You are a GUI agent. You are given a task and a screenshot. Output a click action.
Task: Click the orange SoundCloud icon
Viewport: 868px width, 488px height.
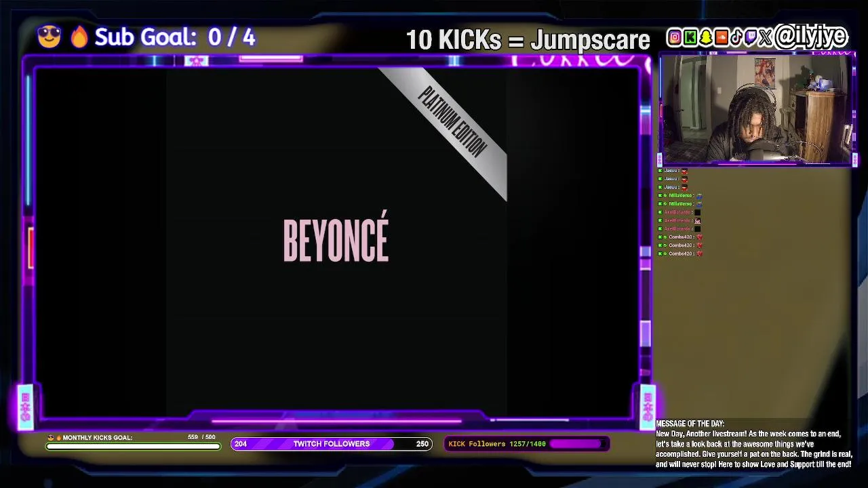click(x=722, y=37)
